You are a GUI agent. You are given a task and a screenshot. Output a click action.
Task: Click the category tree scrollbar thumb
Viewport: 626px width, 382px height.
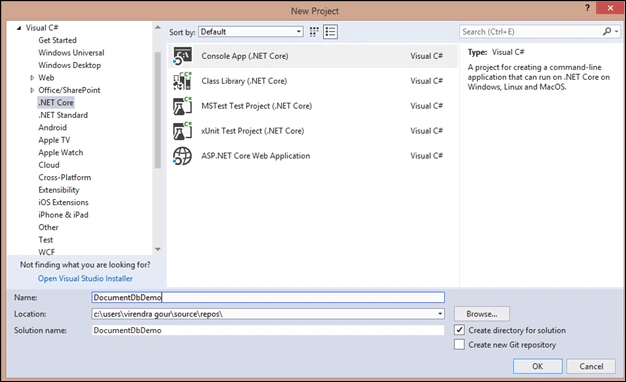pos(158,110)
